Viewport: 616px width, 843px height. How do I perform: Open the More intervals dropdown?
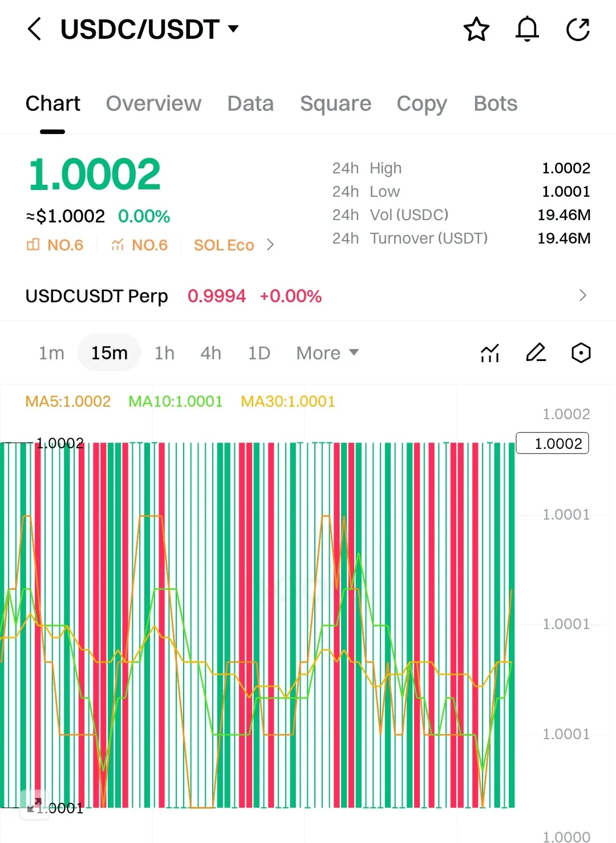tap(327, 353)
